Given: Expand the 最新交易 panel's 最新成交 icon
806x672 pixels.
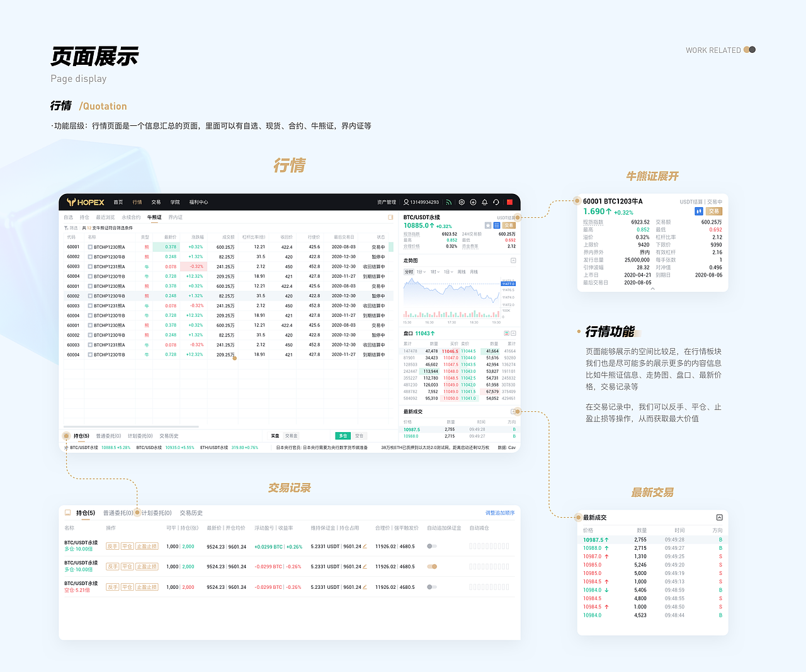Looking at the screenshot, I should pos(720,518).
